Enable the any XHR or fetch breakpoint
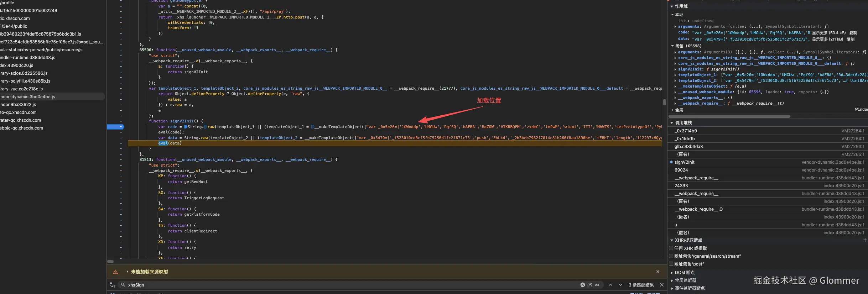Viewport: 868px width, 294px height. pyautogui.click(x=671, y=248)
